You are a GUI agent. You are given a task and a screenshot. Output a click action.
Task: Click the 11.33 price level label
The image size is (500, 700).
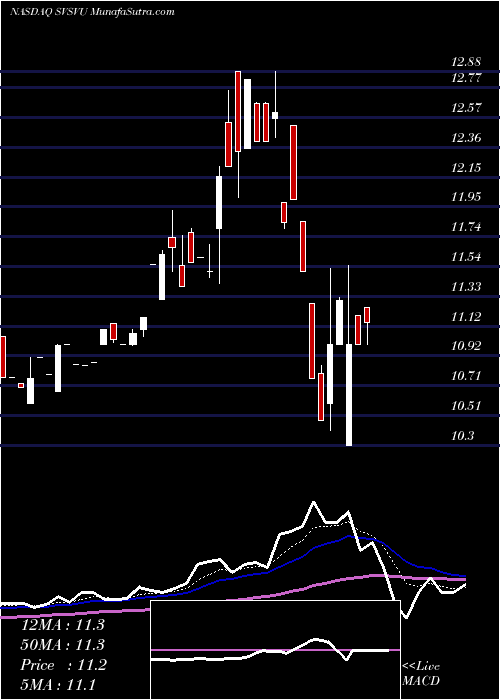[x=467, y=287]
